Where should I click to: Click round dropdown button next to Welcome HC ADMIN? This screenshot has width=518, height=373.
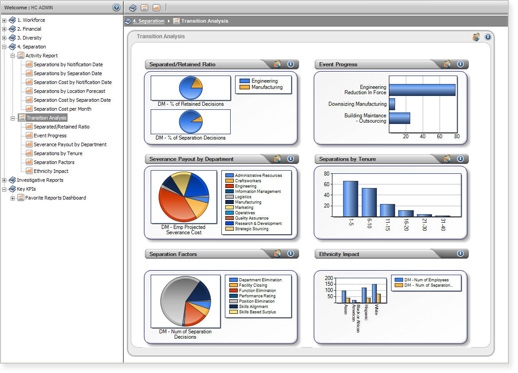116,7
